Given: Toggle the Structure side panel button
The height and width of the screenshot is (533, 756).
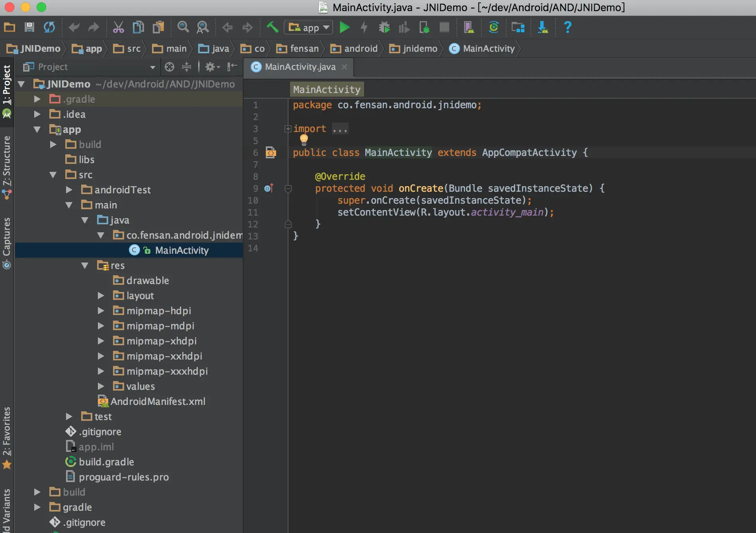Looking at the screenshot, I should [7, 161].
